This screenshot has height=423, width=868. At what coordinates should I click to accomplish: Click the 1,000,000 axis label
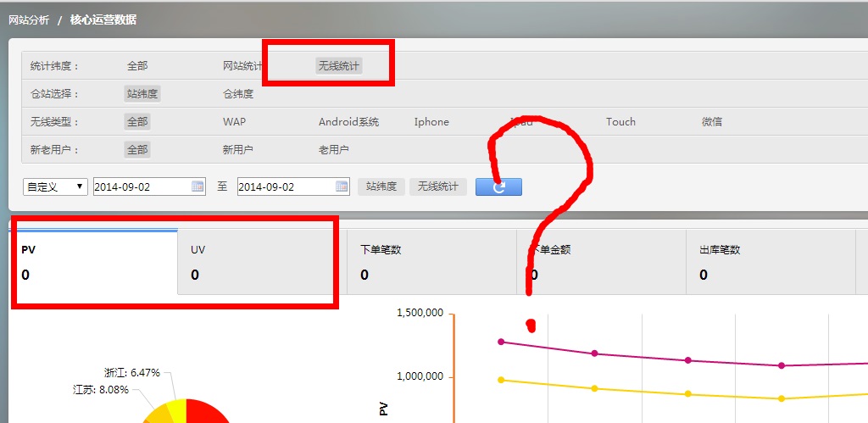[x=420, y=376]
